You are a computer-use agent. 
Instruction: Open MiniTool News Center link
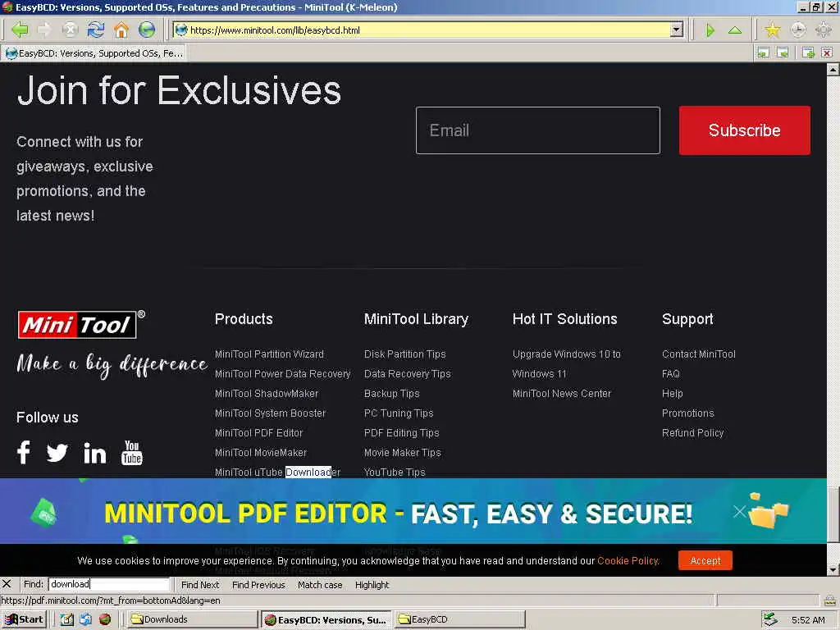pos(561,394)
